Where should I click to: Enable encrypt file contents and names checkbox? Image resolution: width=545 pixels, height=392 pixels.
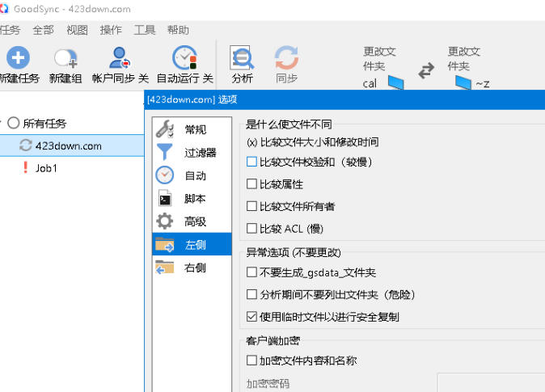[251, 360]
